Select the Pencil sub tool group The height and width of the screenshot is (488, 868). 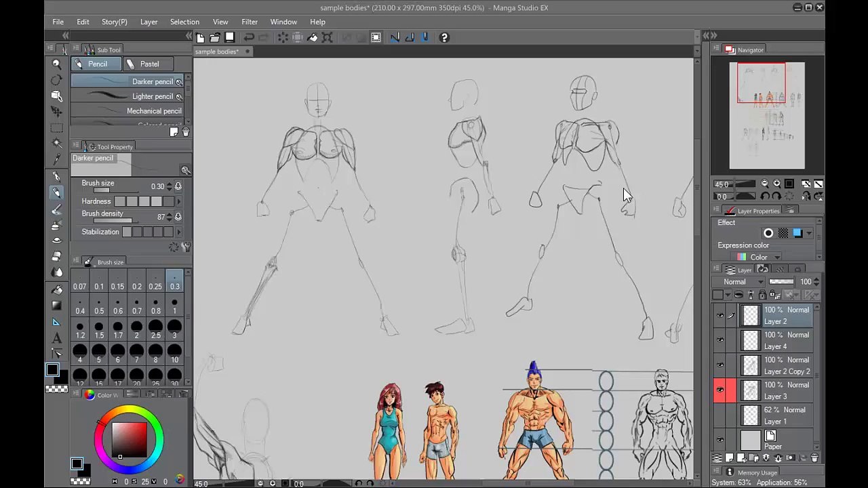pos(96,64)
